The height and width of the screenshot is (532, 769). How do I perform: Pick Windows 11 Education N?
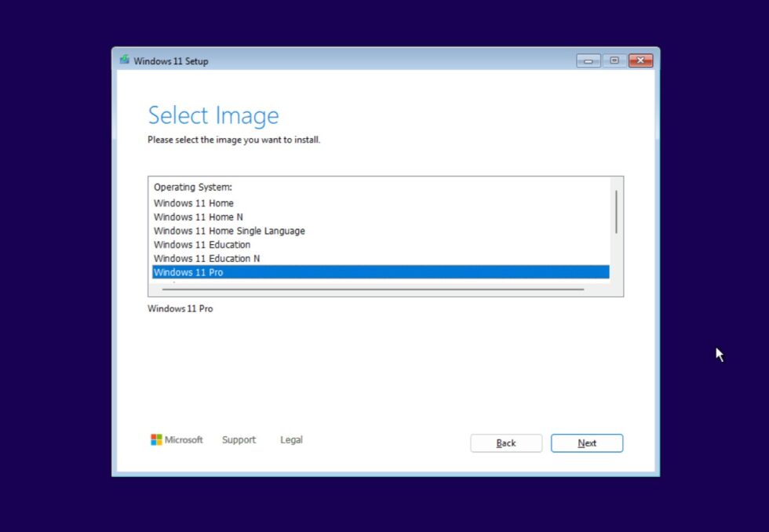(381, 258)
